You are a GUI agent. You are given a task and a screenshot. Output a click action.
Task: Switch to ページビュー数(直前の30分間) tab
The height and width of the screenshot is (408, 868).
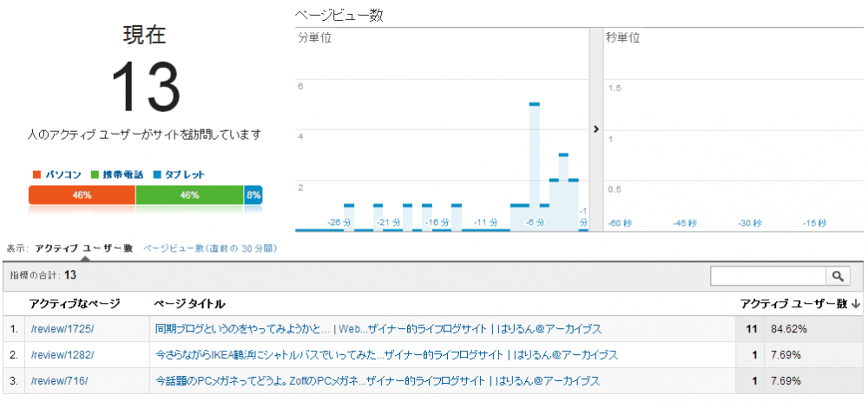(209, 248)
